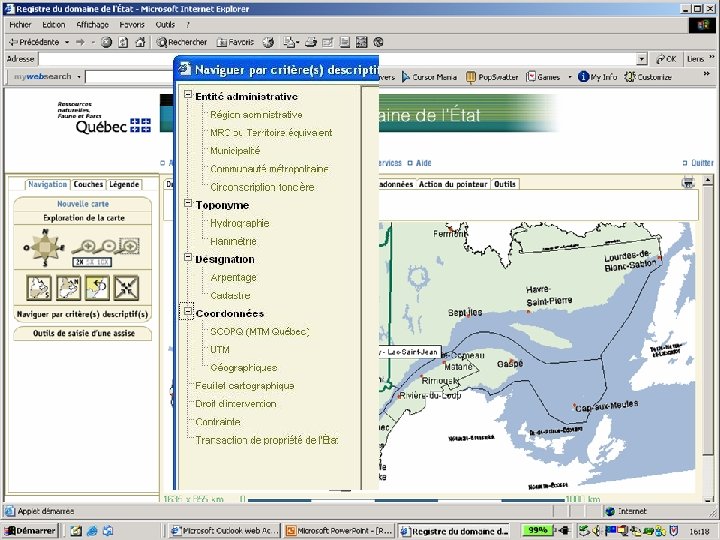Select UTM coordinates in the tree
This screenshot has height=540, width=720.
[x=219, y=349]
